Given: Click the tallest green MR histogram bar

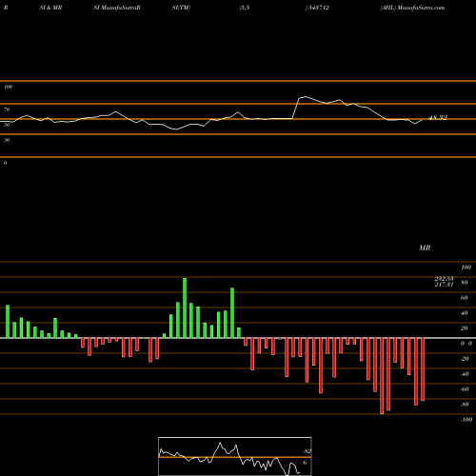Looking at the screenshot, I should (x=185, y=307).
